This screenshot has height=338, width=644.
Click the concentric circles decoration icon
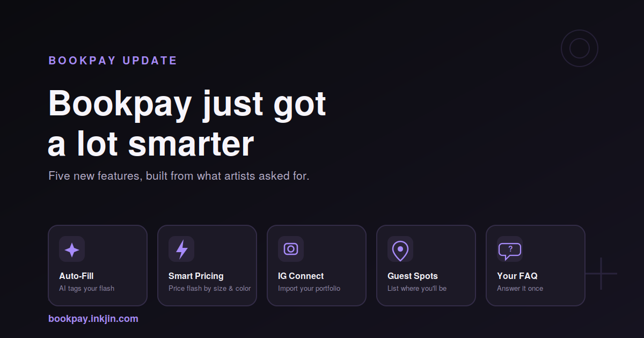tap(580, 48)
